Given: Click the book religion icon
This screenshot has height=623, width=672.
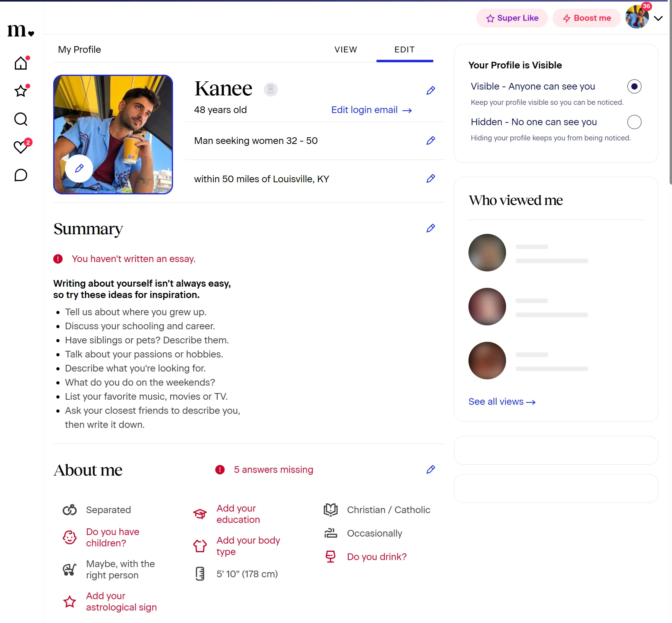Looking at the screenshot, I should pos(331,510).
